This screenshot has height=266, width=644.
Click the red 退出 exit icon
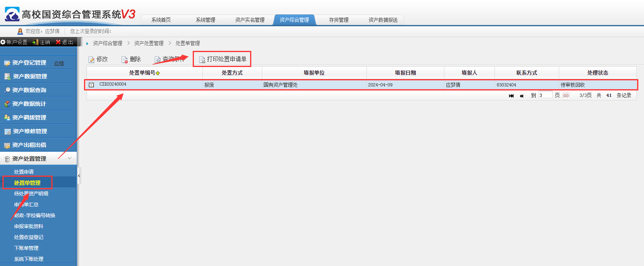(58, 42)
